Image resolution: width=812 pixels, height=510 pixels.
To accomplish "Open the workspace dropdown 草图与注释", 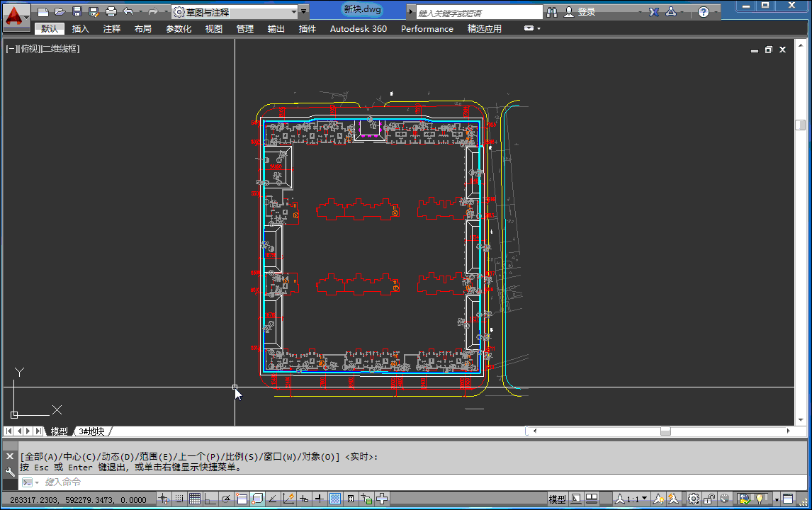I will [235, 11].
